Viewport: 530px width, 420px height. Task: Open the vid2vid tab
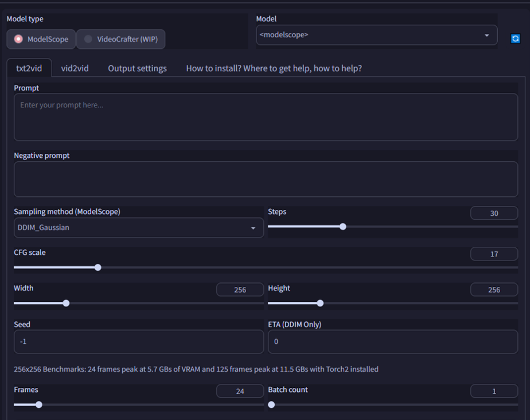(75, 68)
